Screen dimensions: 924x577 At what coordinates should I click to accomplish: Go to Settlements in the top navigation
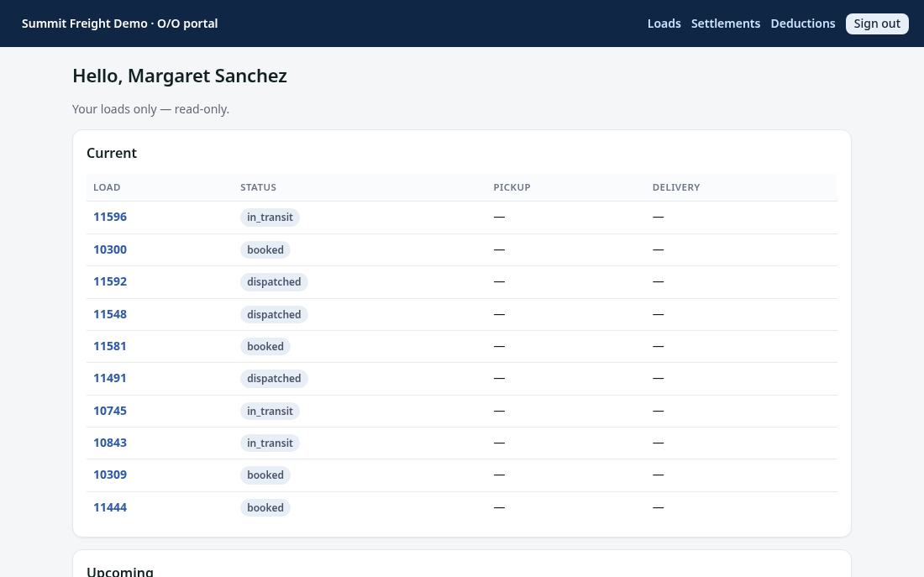[x=726, y=24]
